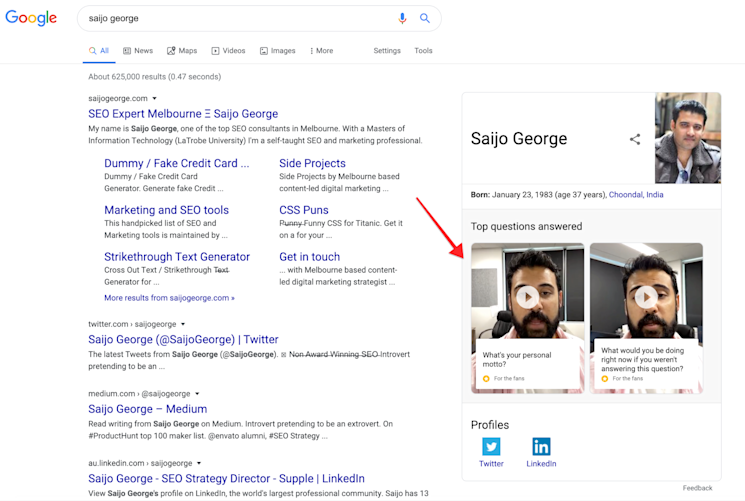Expand the dropdown arrow next to medium.com result
Screen dimensions: 745x501
(197, 394)
